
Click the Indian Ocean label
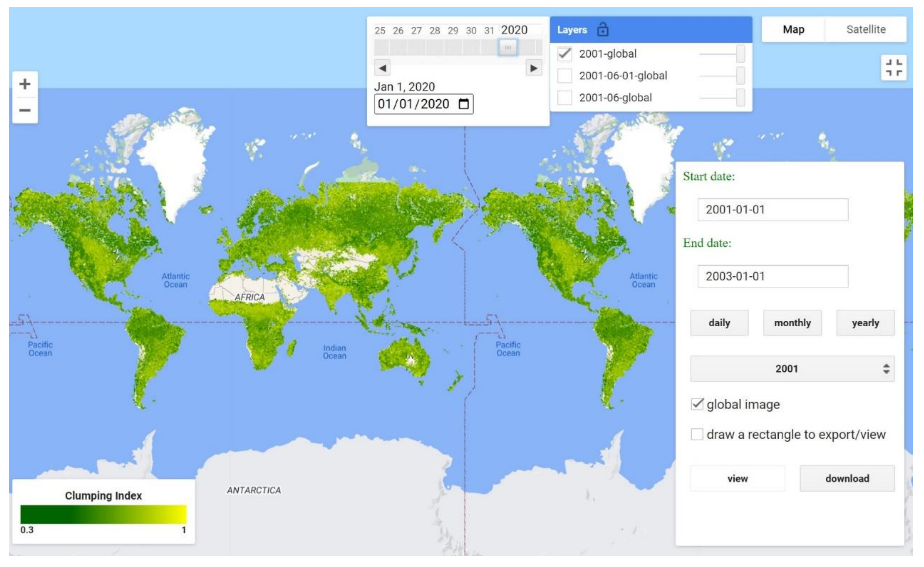(334, 351)
